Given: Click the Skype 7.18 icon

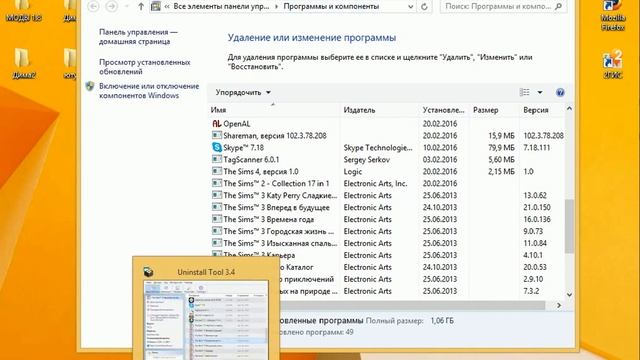Looking at the screenshot, I should point(217,147).
